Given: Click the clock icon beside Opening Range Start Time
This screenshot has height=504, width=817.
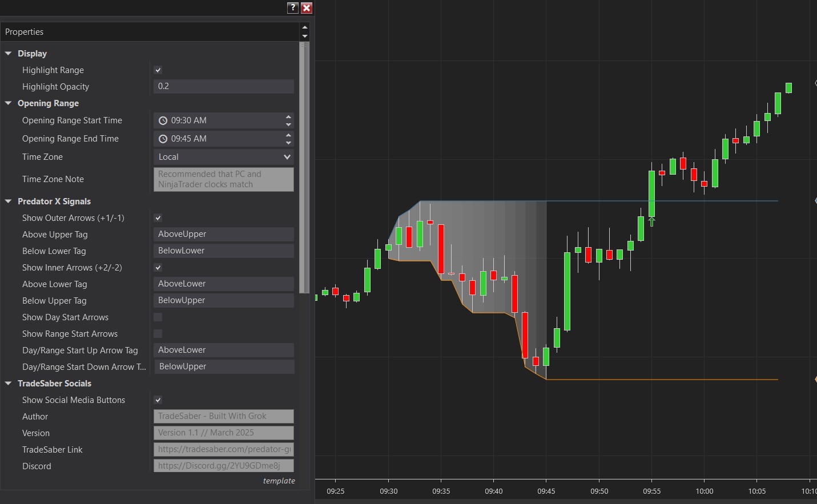Looking at the screenshot, I should (162, 120).
